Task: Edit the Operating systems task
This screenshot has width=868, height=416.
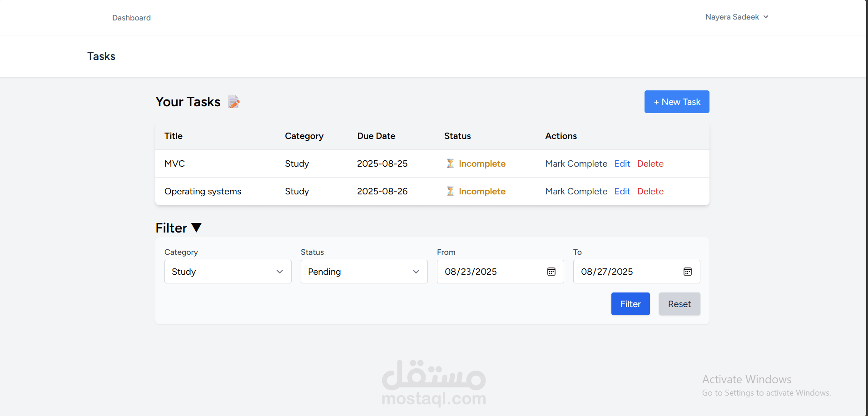Action: [622, 191]
